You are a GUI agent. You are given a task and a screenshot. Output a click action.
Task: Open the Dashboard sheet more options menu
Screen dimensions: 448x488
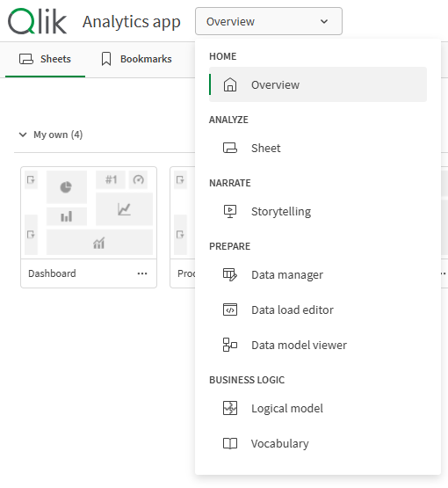142,273
